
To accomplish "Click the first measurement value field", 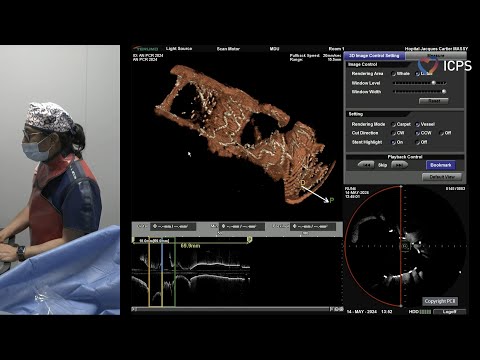I will 173,227.
